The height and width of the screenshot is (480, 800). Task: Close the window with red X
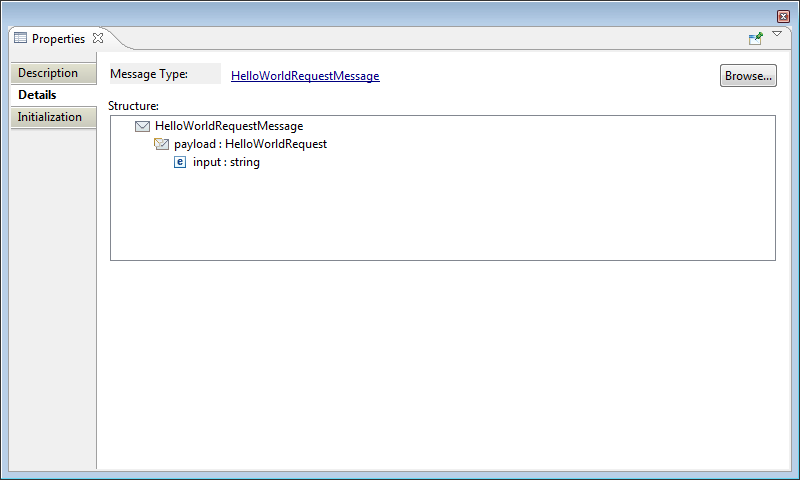[783, 16]
